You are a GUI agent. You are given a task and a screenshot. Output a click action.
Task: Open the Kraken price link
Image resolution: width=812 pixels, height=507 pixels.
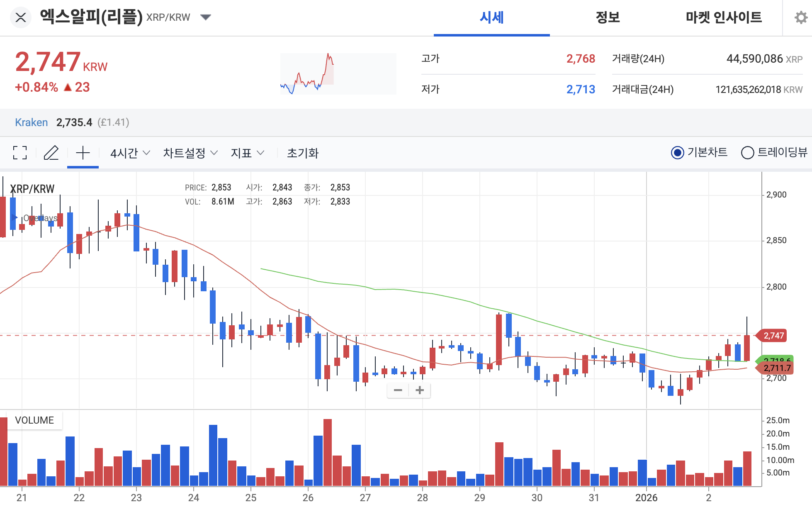coord(31,122)
